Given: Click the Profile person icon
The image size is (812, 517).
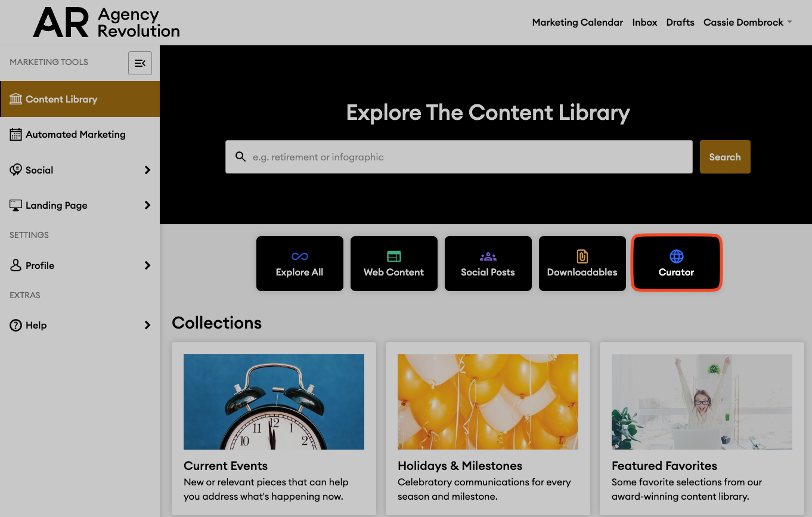Looking at the screenshot, I should point(16,265).
